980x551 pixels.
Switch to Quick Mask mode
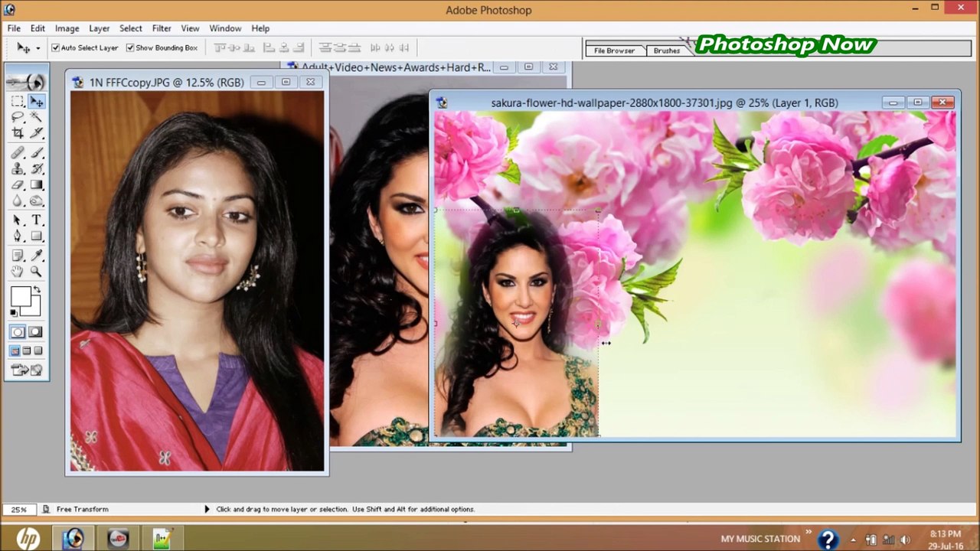[x=36, y=332]
